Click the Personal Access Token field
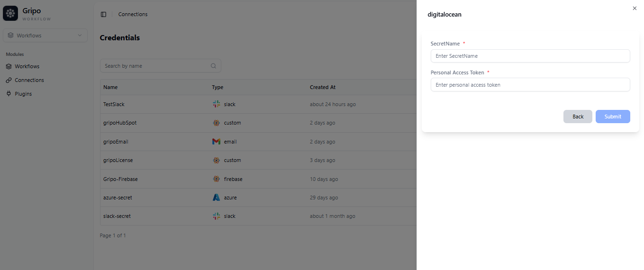The width and height of the screenshot is (644, 270). pyautogui.click(x=530, y=85)
